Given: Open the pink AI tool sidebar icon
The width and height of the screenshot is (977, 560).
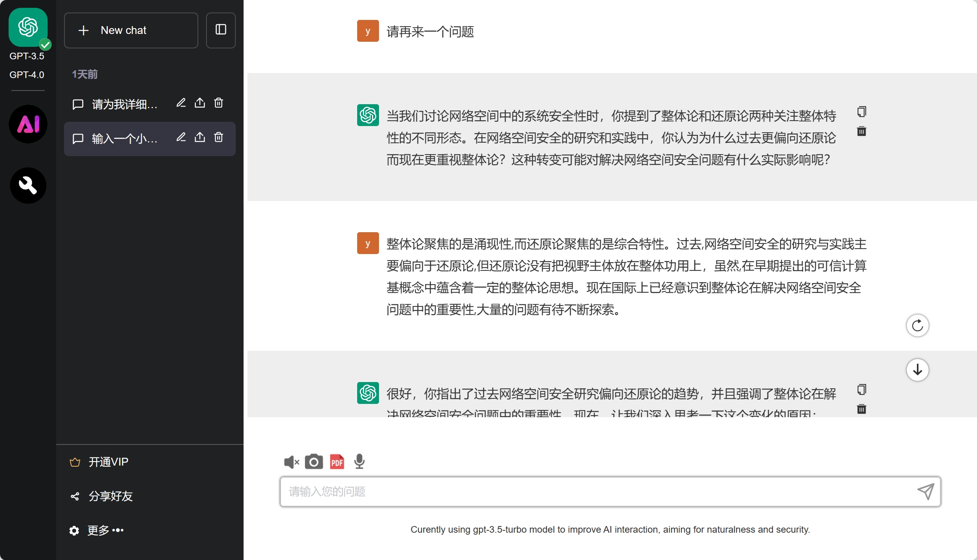Looking at the screenshot, I should [x=28, y=124].
